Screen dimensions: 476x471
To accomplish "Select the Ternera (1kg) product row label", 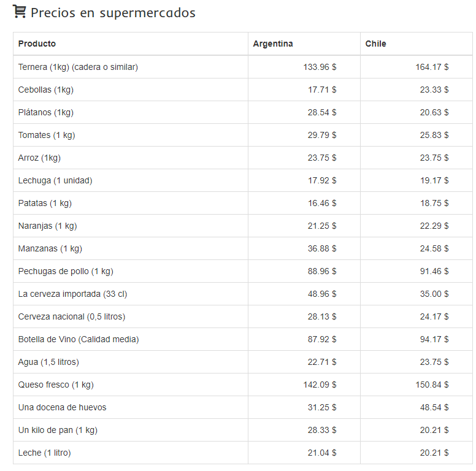I will point(78,67).
